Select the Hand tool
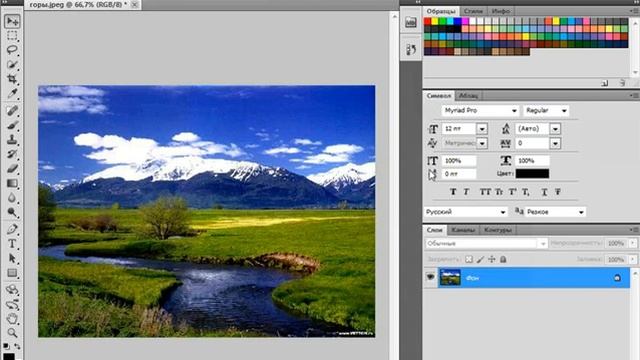The width and height of the screenshot is (640, 360). tap(12, 319)
